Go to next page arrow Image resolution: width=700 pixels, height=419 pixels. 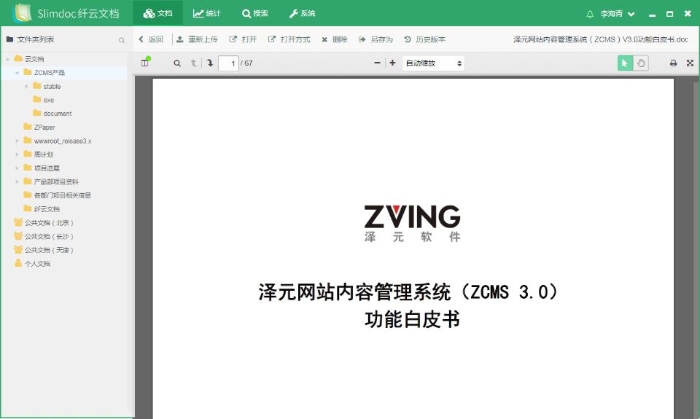(209, 63)
